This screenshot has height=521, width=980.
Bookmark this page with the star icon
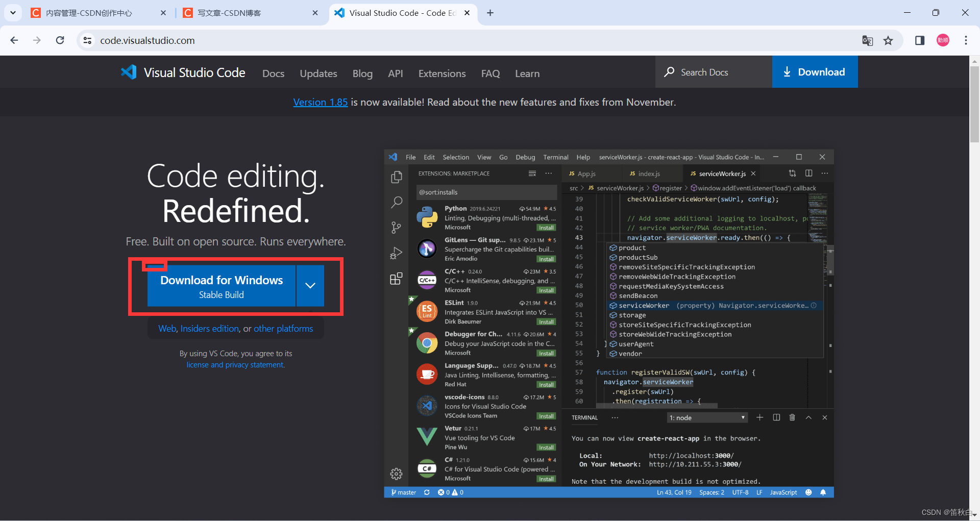(x=888, y=40)
